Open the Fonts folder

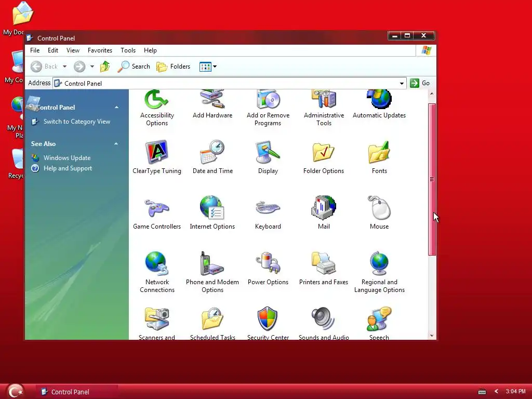point(379,157)
